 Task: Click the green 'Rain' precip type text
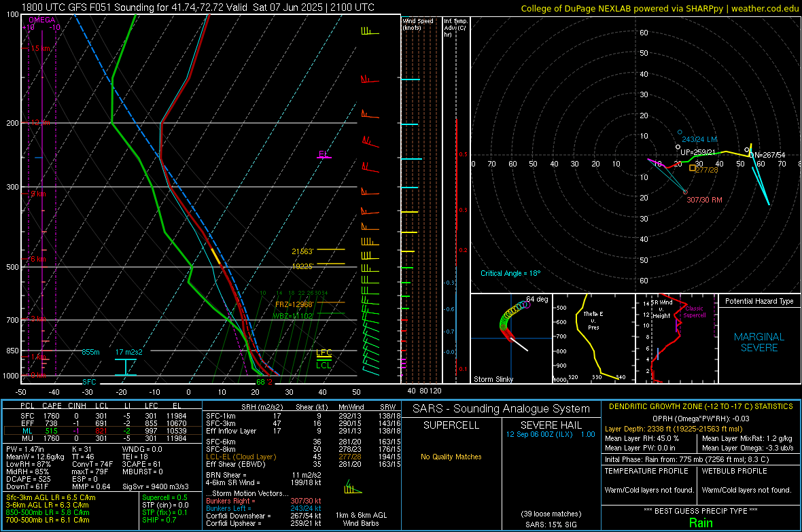(701, 522)
